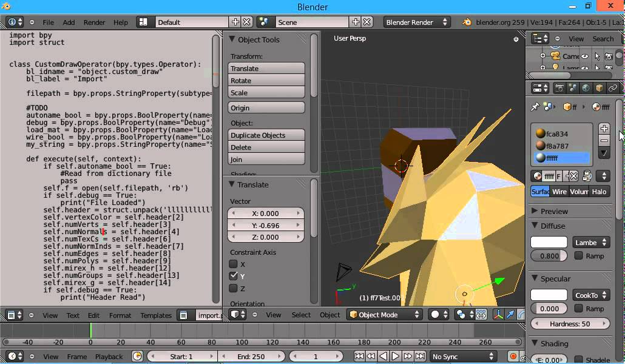Open the Object properties tab icon
Image resolution: width=625 pixels, height=364 pixels.
pos(599,88)
